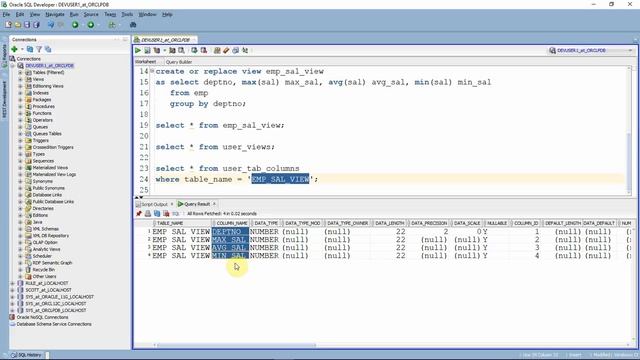Screen dimensions: 640x360
Task: Click the DEPTNO cell in results
Action: (x=230, y=231)
